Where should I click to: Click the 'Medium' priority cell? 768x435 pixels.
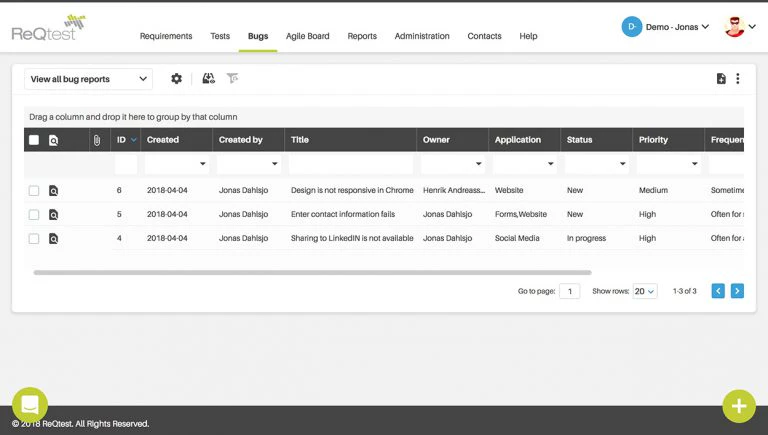click(653, 190)
